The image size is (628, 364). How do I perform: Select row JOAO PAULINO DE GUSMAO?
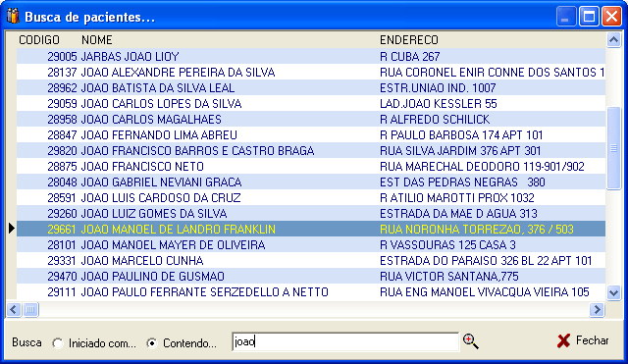coord(311,277)
